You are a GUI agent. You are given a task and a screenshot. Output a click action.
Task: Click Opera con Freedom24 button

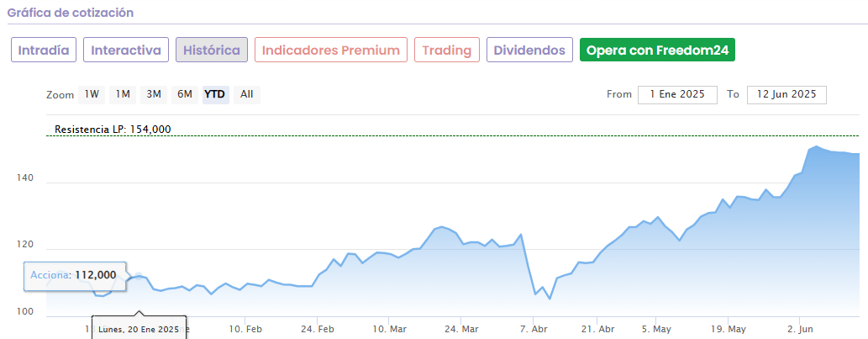658,50
